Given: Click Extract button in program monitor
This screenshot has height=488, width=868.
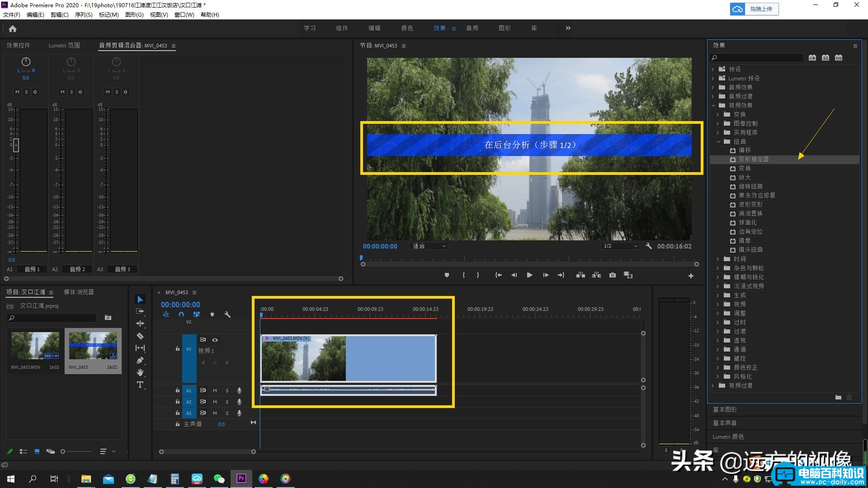Looking at the screenshot, I should click(597, 275).
